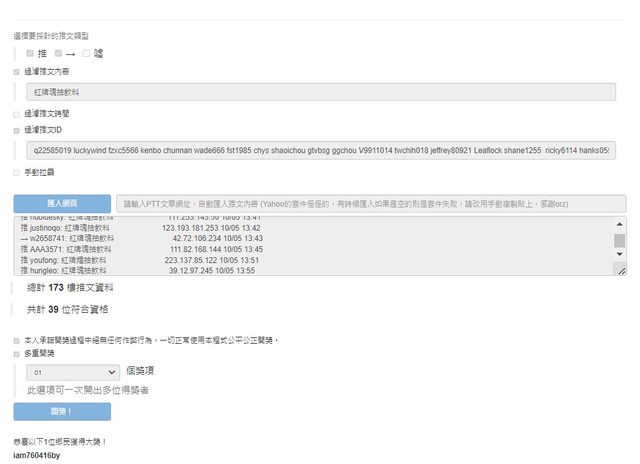This screenshot has width=640, height=464.
Task: Click the comment list scrollbar thumb
Action: (620, 240)
